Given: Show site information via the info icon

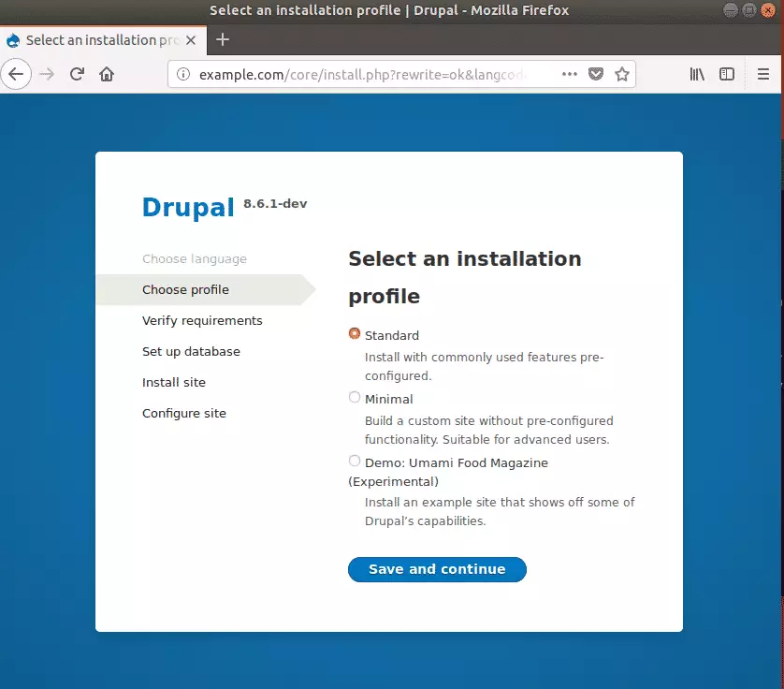Looking at the screenshot, I should pyautogui.click(x=183, y=75).
